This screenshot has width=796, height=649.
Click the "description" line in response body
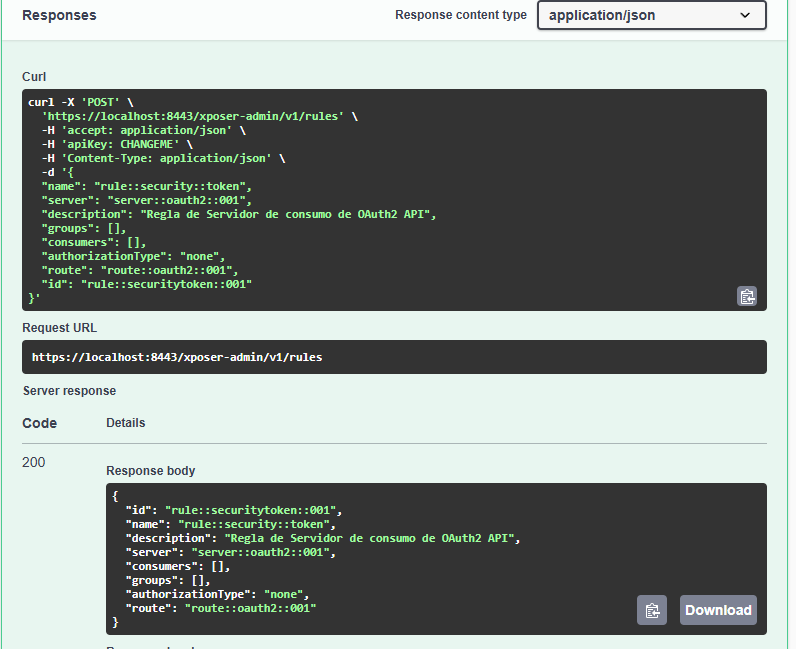pyautogui.click(x=323, y=538)
